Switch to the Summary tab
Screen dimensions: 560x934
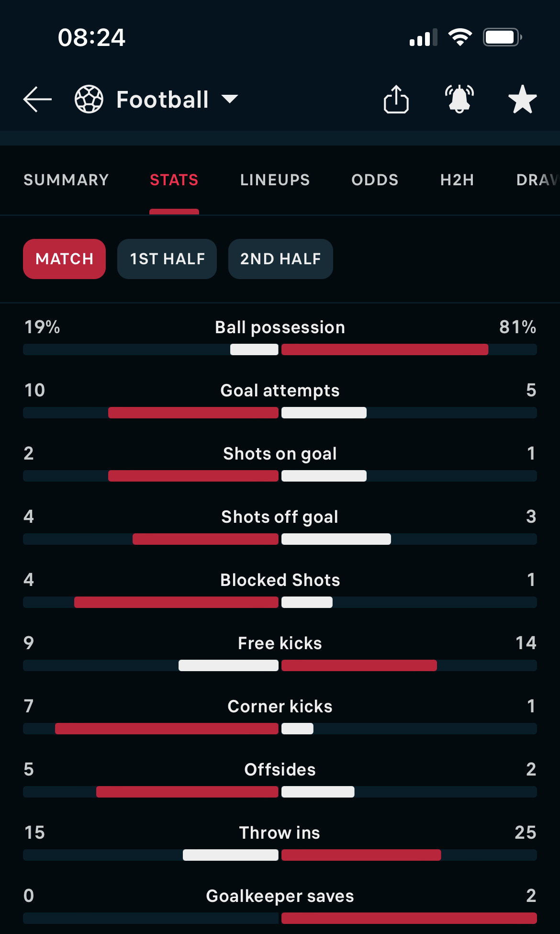[x=66, y=180]
